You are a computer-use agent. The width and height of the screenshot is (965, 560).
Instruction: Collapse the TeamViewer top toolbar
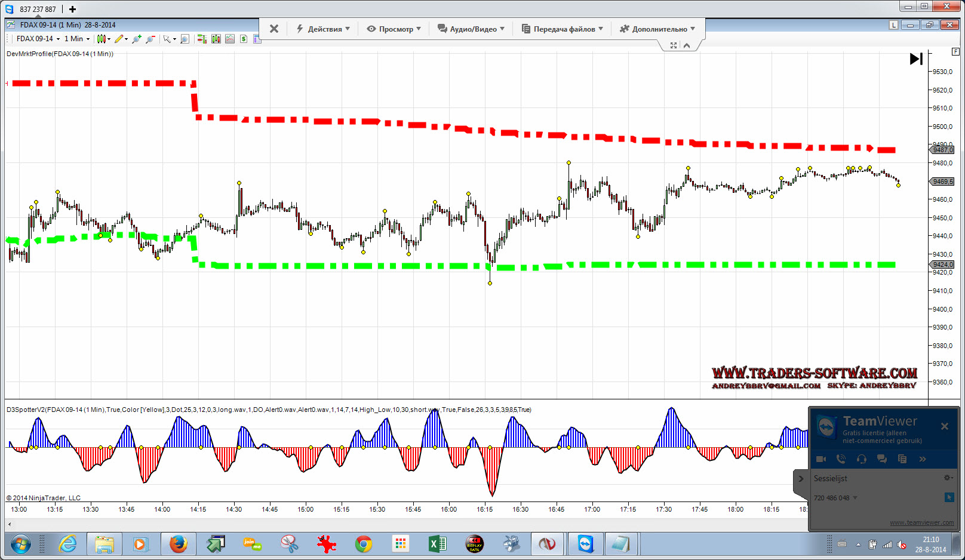coord(687,45)
